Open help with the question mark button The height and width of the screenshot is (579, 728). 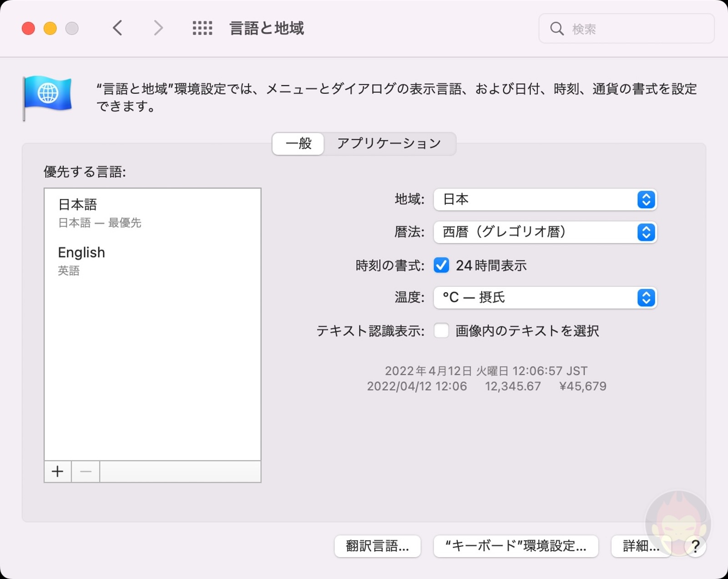(695, 546)
